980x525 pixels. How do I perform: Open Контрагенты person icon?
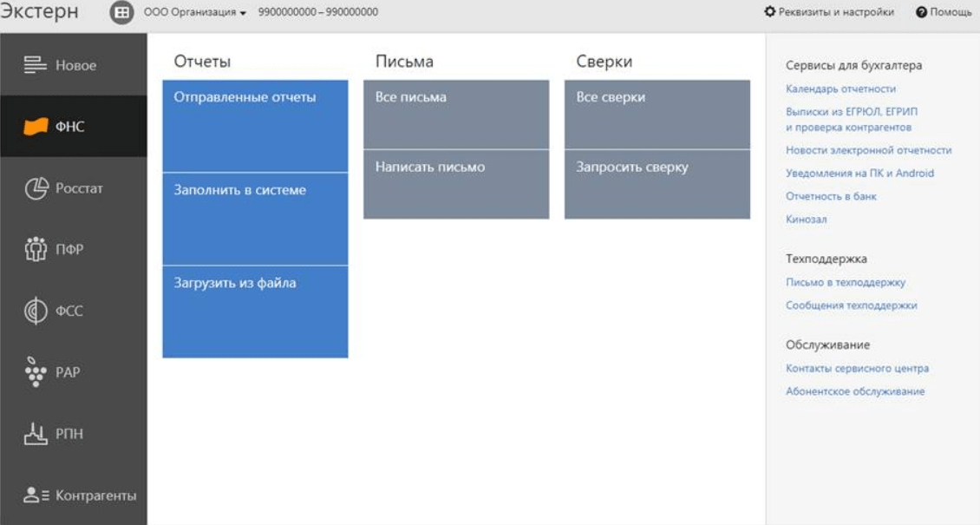[x=35, y=495]
